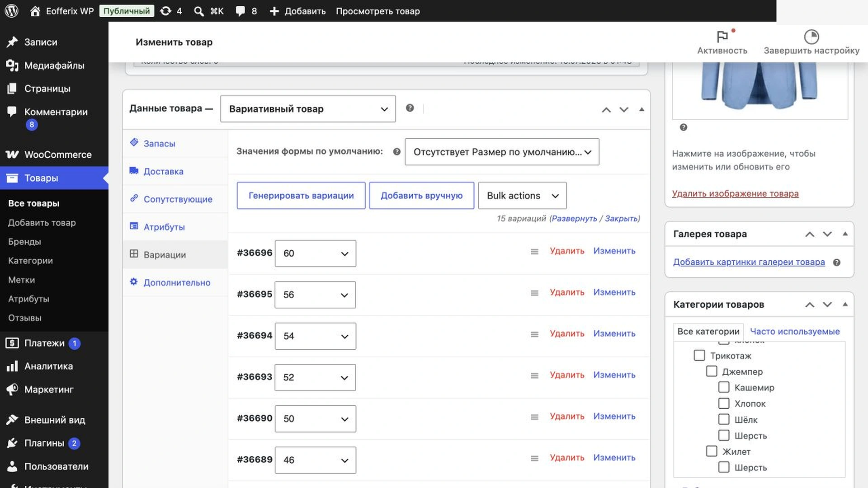Open the Добавить menu in the admin bar
Image resolution: width=868 pixels, height=488 pixels.
pyautogui.click(x=297, y=11)
